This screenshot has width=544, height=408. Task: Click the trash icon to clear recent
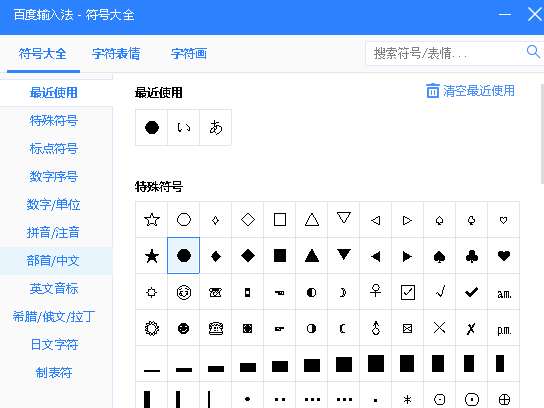[432, 91]
